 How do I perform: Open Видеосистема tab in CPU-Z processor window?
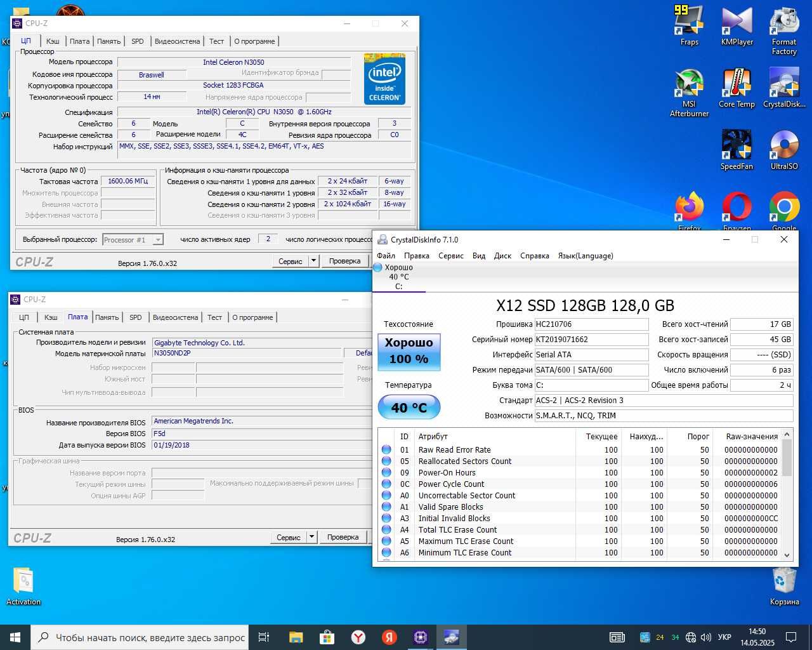pos(178,41)
